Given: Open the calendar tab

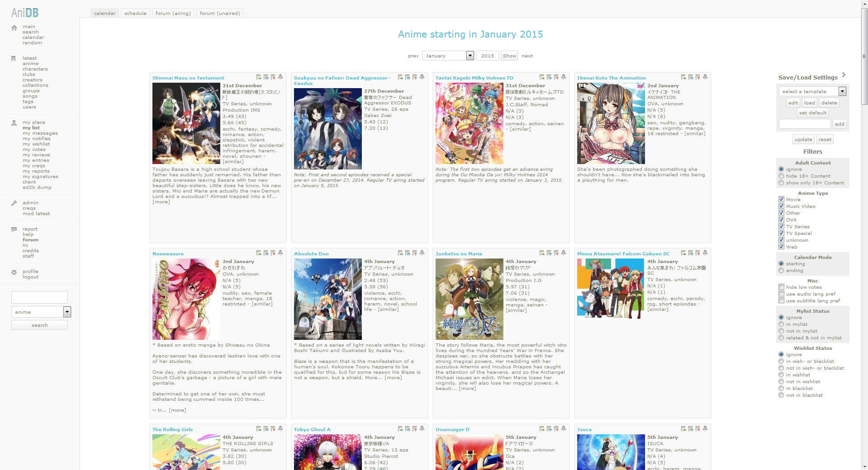Looking at the screenshot, I should [104, 13].
